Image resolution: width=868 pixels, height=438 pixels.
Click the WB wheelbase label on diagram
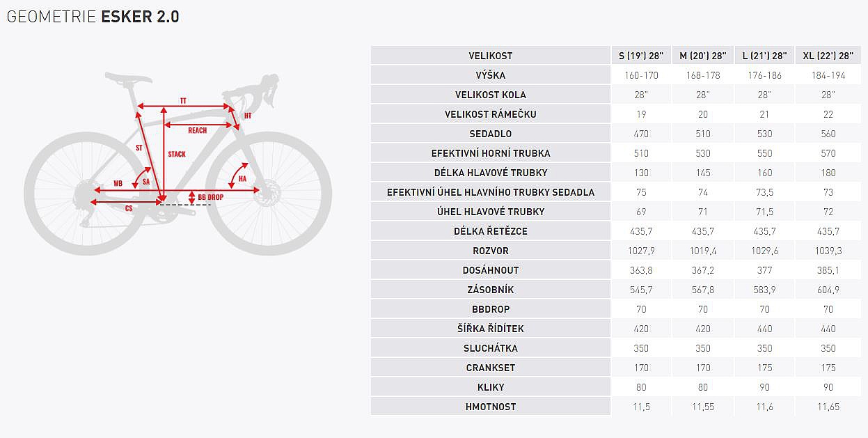tap(118, 184)
